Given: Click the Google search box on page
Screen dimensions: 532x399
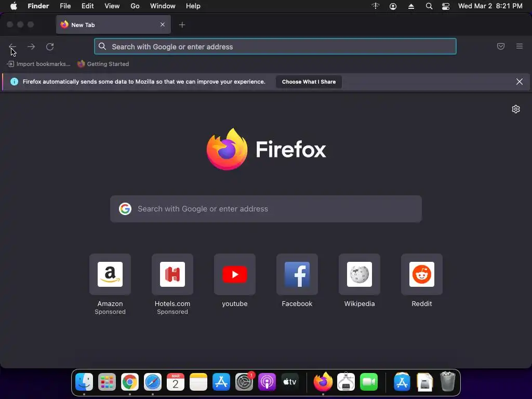Looking at the screenshot, I should click(x=266, y=209).
